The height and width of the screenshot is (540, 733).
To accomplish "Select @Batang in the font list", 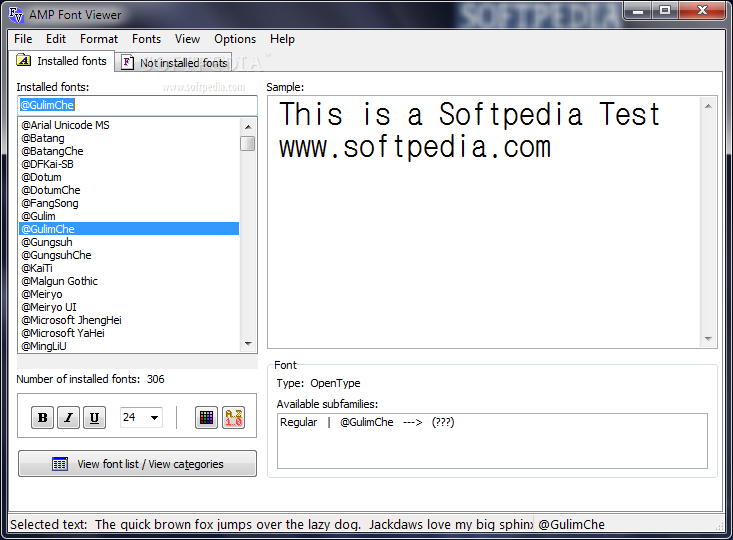I will (129, 138).
